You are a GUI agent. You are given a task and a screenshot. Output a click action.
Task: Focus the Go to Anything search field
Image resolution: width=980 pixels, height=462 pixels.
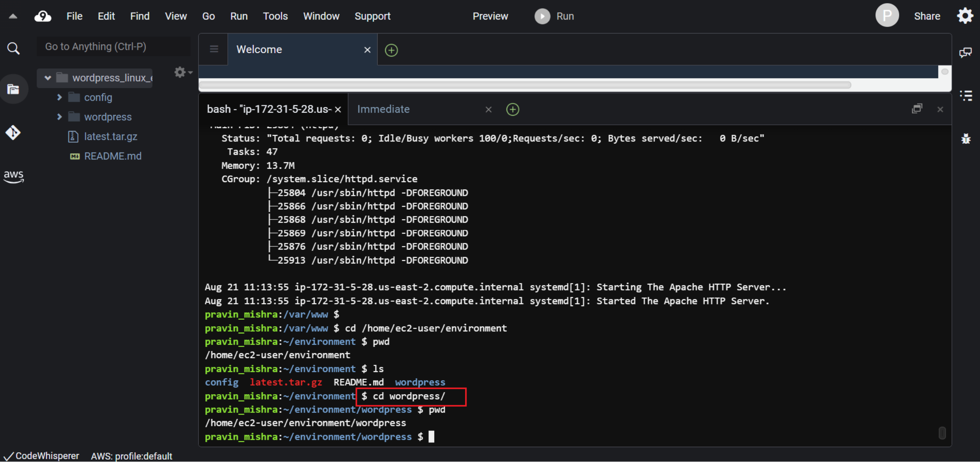114,47
